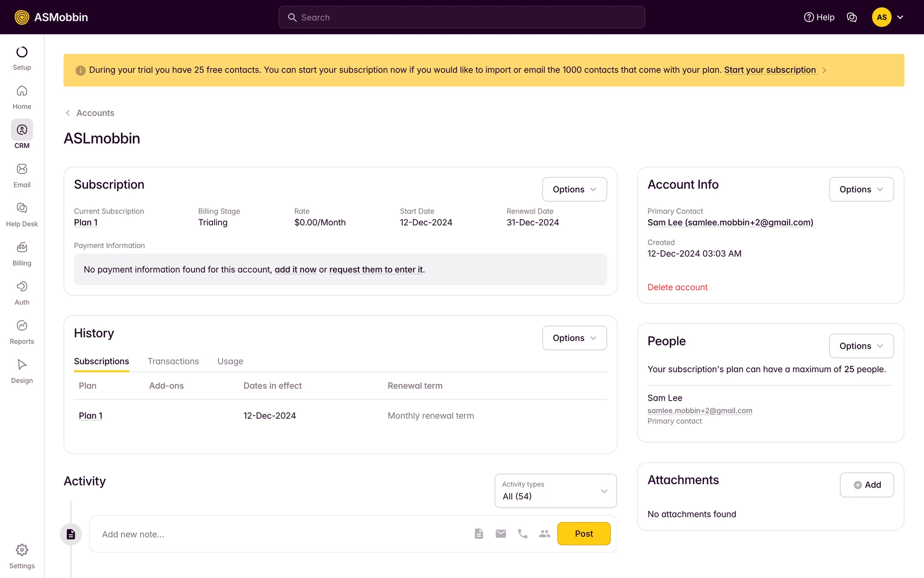
Task: Open the chat messages icon in top bar
Action: [852, 17]
